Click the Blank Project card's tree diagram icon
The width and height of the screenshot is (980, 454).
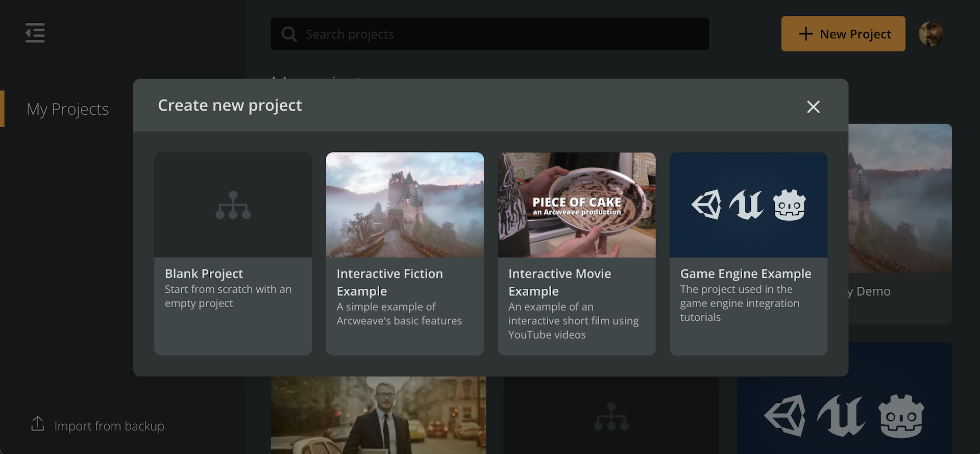pyautogui.click(x=233, y=205)
